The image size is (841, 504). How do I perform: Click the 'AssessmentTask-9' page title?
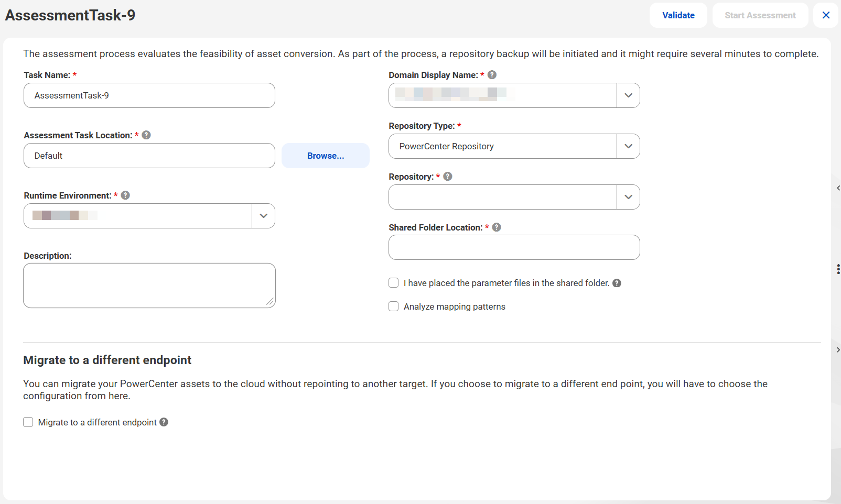pyautogui.click(x=70, y=15)
